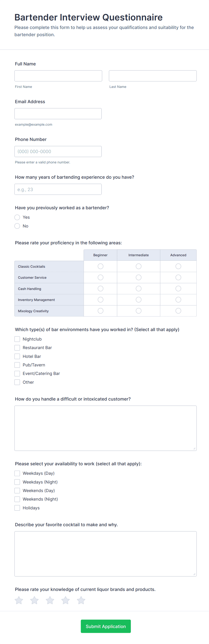Choose the fourth rating star

[65, 600]
